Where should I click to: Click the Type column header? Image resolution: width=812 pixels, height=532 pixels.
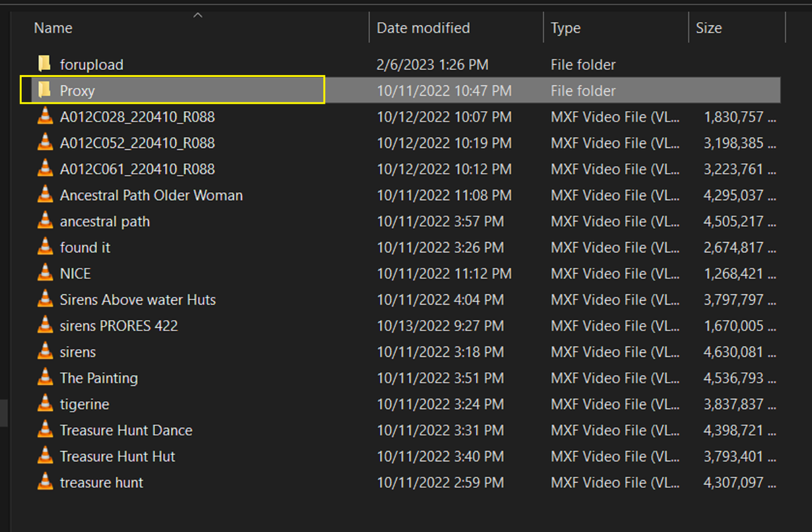566,28
